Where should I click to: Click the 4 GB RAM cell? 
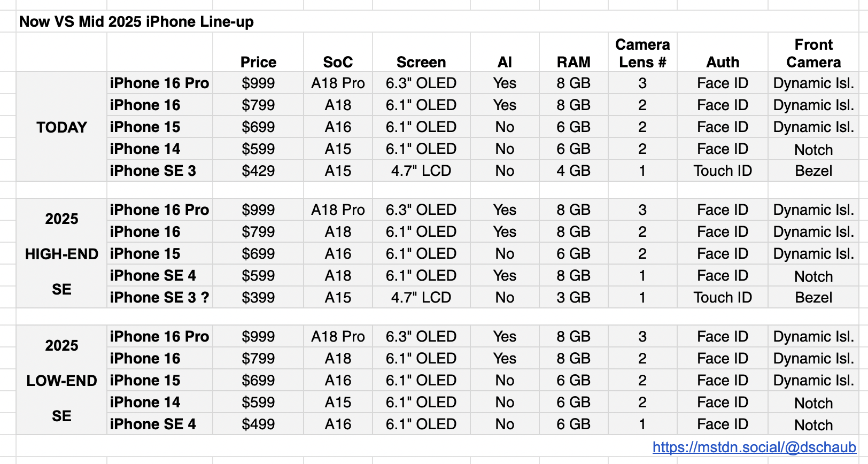(573, 171)
